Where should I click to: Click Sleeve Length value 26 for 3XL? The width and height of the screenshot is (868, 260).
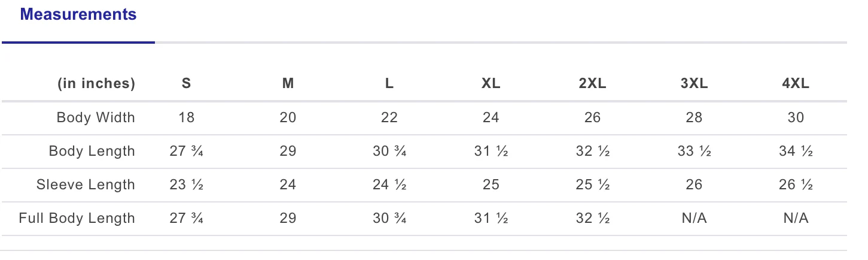tap(694, 185)
